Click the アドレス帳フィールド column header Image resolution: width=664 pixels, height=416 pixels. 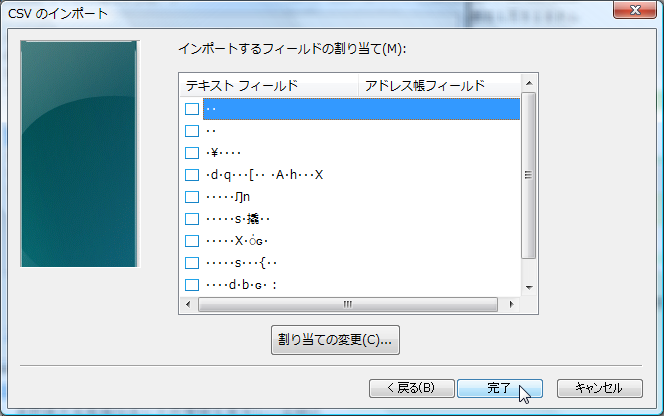pos(438,85)
